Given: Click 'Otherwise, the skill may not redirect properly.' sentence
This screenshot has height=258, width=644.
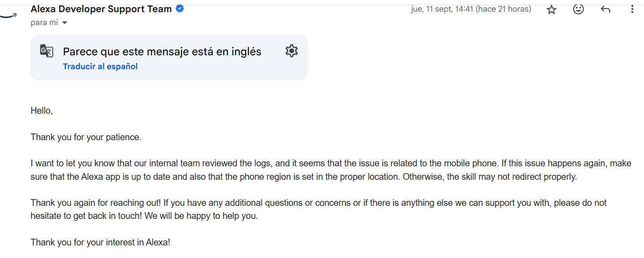Looking at the screenshot, I should pos(490,177).
